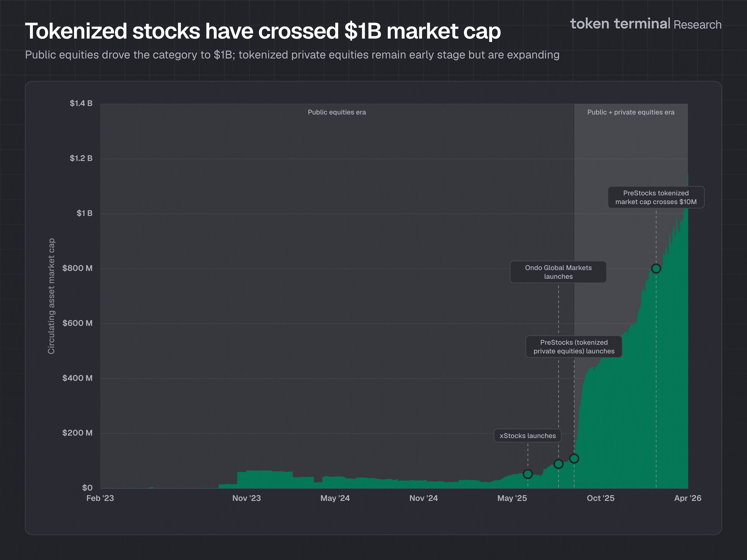Viewport: 747px width, 560px height.
Task: Click the $1.4 B y-axis label
Action: click(x=81, y=103)
